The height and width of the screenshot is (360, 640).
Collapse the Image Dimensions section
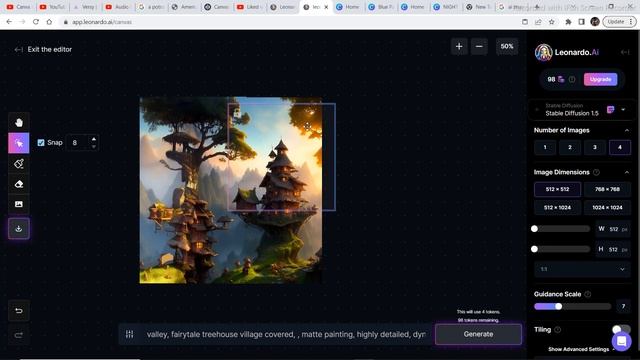pos(627,172)
